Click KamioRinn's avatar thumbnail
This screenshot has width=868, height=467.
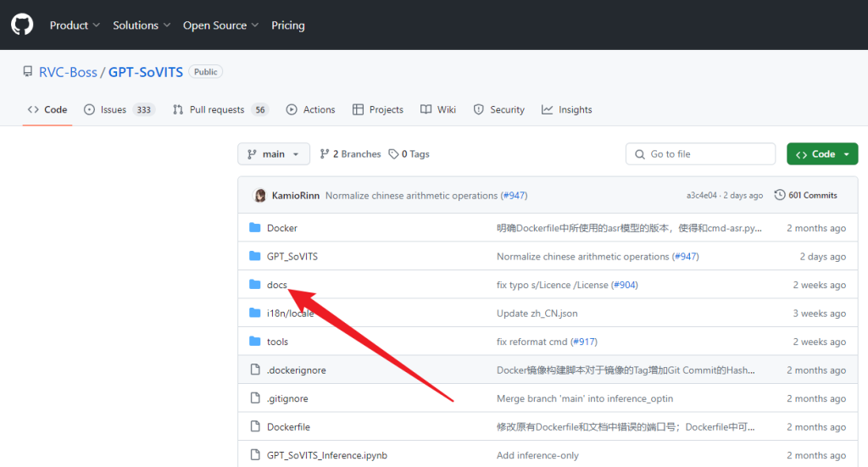260,195
